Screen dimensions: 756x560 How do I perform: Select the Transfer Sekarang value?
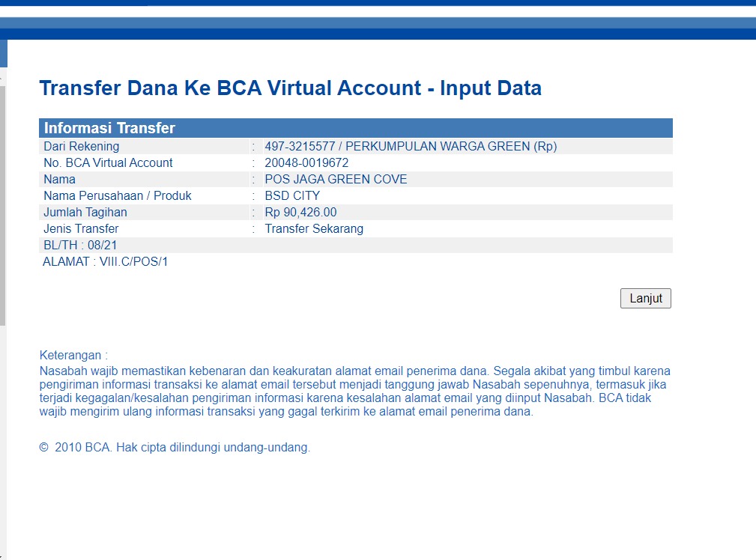coord(314,229)
